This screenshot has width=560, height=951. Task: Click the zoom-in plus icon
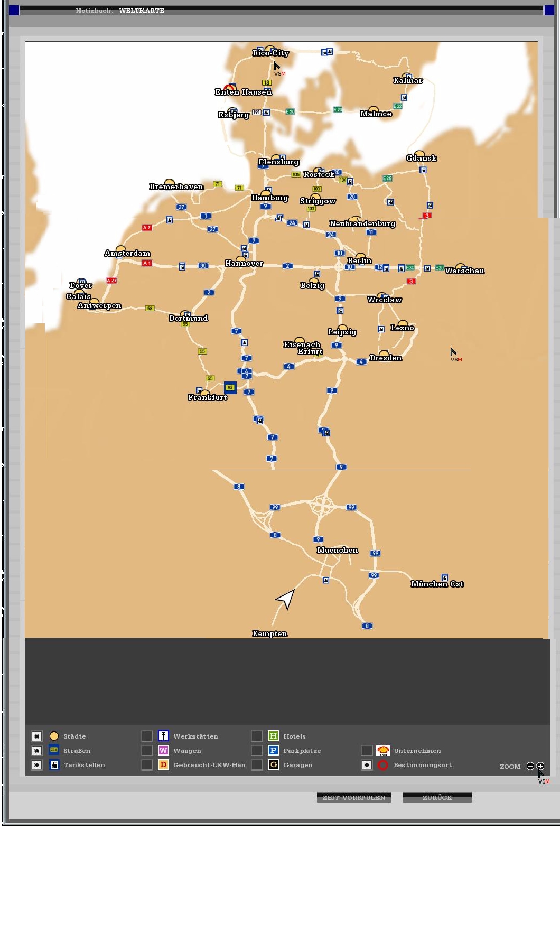click(x=540, y=766)
